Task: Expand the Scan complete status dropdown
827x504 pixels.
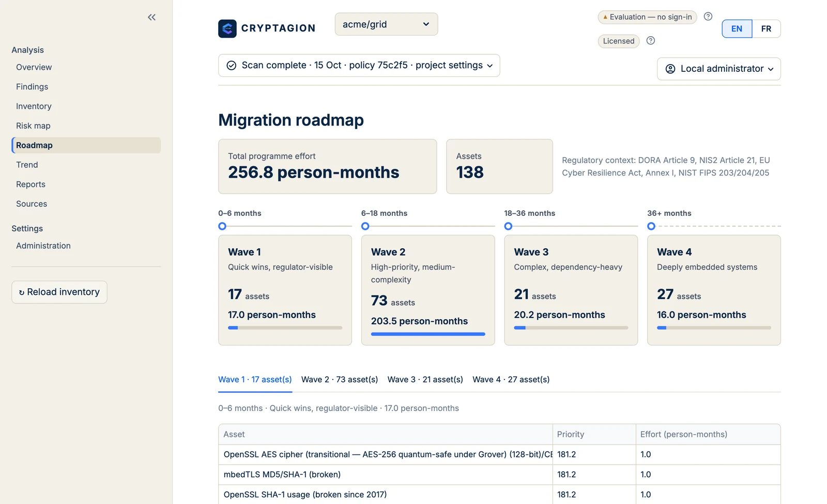Action: tap(359, 66)
